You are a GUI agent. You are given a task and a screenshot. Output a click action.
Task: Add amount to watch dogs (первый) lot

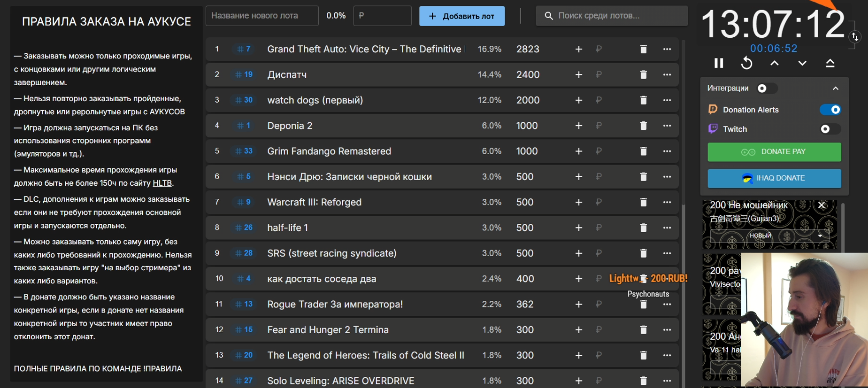click(579, 100)
